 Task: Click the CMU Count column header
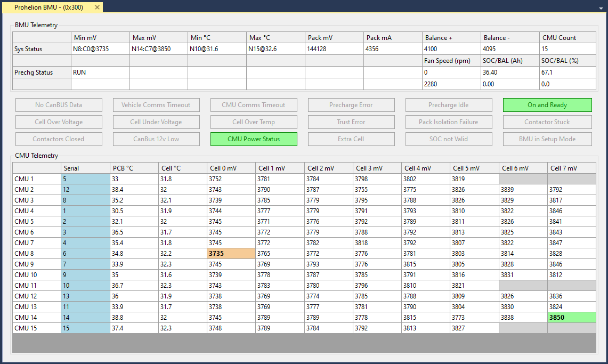click(x=568, y=38)
